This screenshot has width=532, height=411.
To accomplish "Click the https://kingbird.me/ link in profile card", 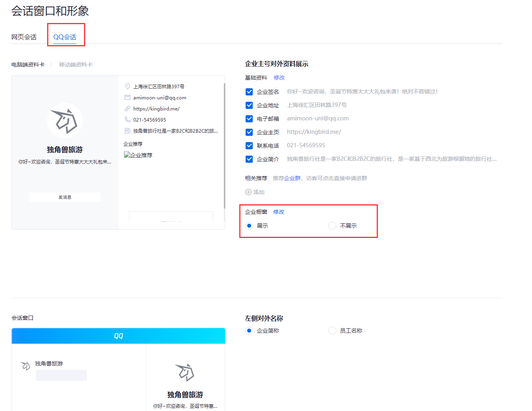I will coord(156,108).
